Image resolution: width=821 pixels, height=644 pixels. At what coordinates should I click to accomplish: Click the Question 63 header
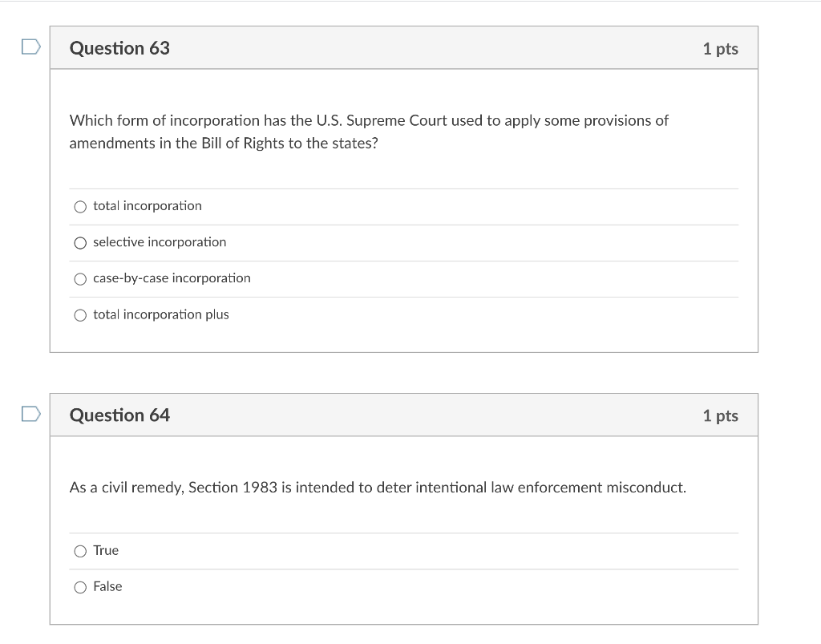pos(119,48)
